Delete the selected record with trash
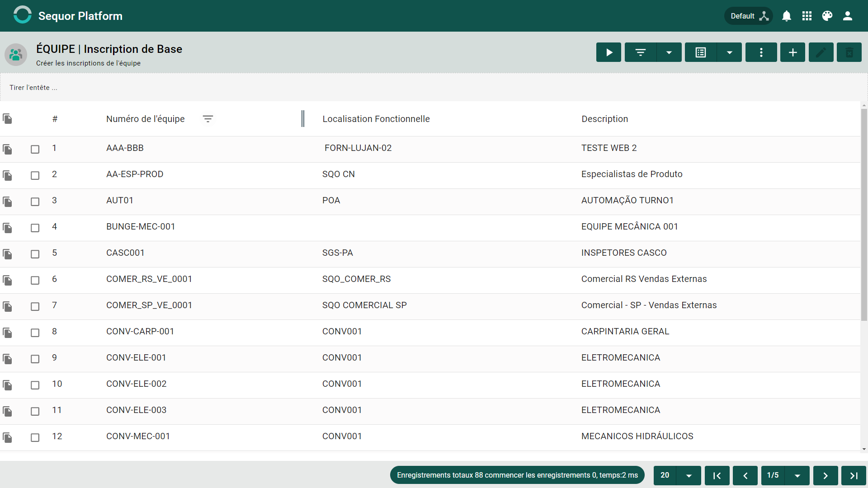Image resolution: width=868 pixels, height=488 pixels. (x=849, y=52)
